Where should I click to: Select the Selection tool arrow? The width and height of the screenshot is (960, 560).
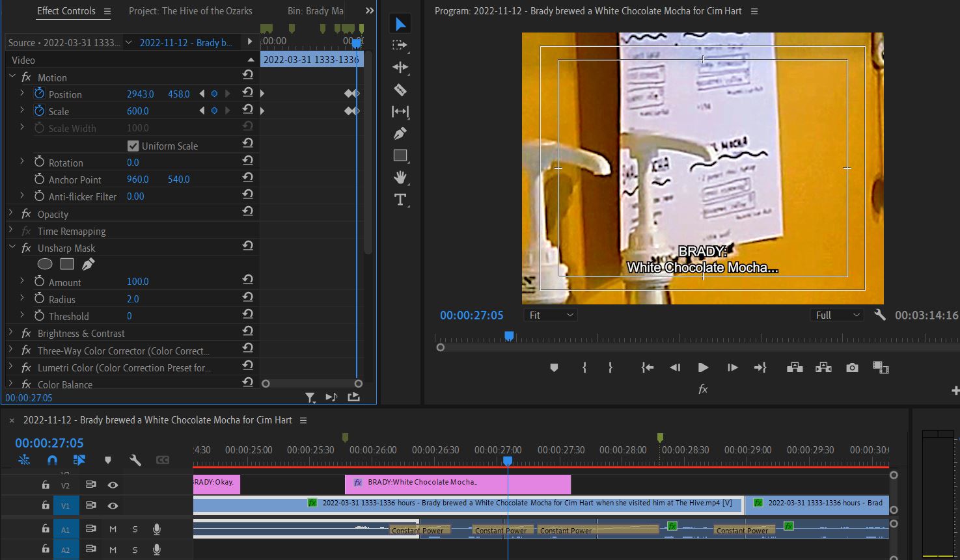400,25
